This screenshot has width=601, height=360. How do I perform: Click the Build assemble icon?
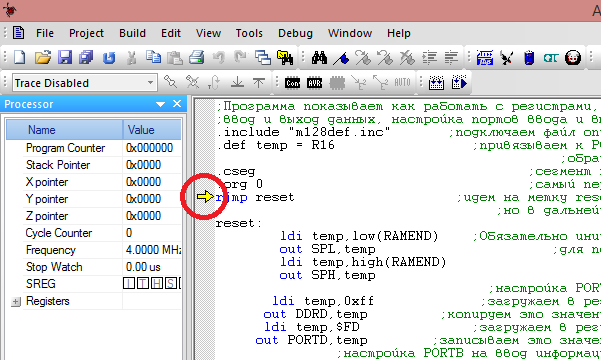point(436,83)
